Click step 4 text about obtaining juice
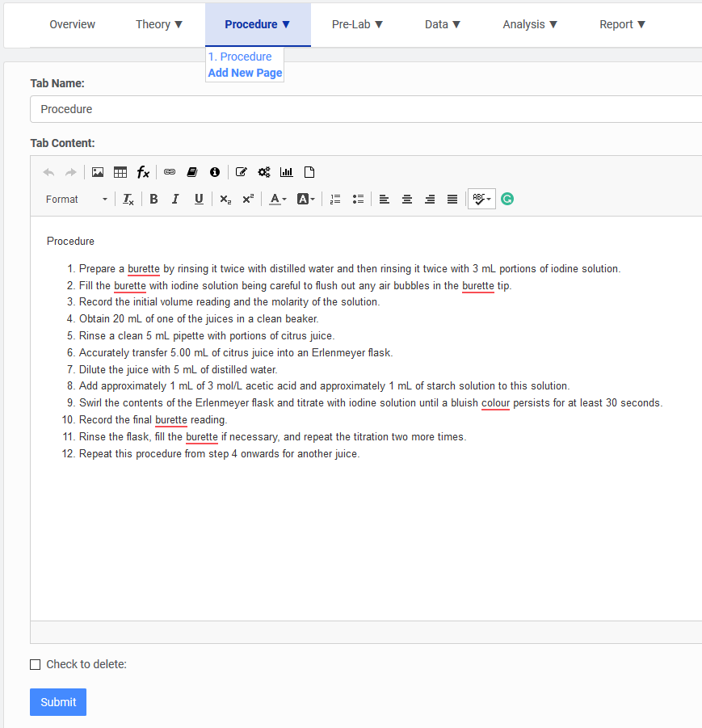This screenshot has width=702, height=728. click(x=199, y=319)
